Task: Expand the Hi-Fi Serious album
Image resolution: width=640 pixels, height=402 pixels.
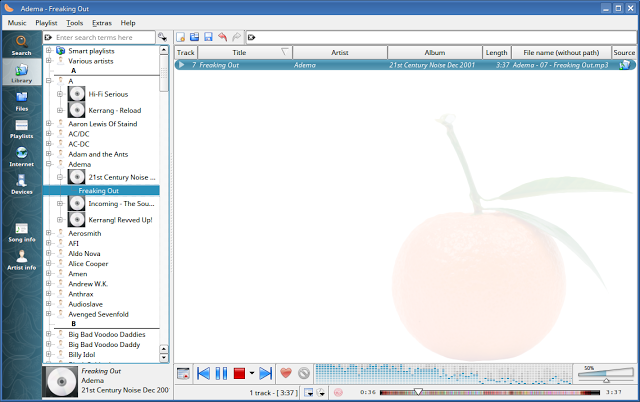Action: pos(60,94)
